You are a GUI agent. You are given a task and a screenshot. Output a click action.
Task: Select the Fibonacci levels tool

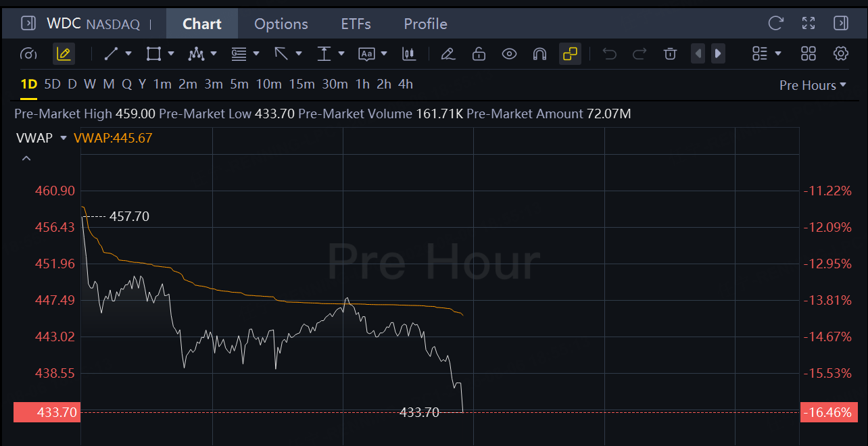[239, 53]
